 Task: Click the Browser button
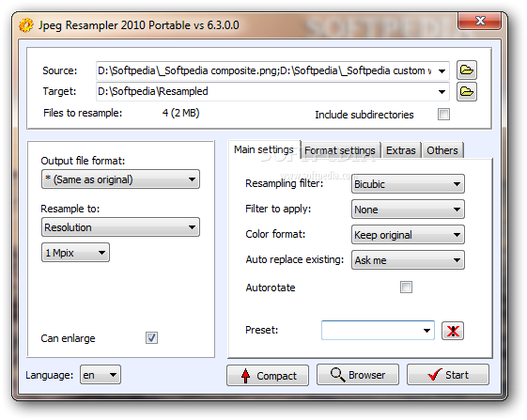click(x=358, y=375)
